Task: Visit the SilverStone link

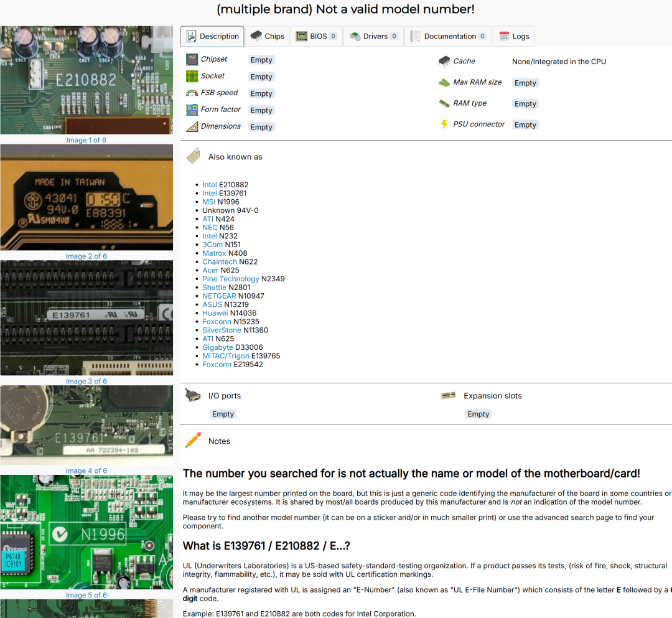Action: 222,330
